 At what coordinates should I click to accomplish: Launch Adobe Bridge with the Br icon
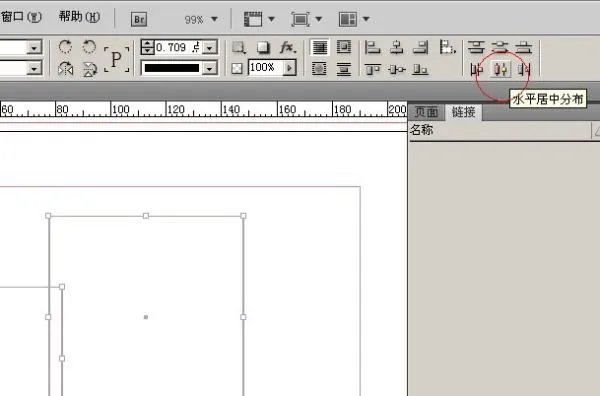[139, 19]
